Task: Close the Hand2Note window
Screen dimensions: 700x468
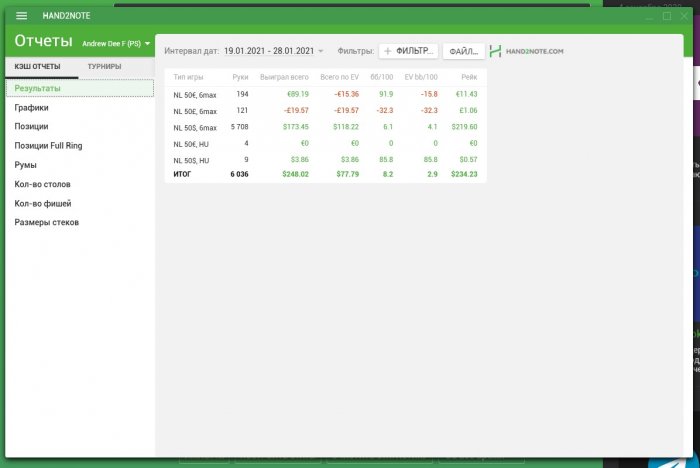Action: tap(684, 16)
